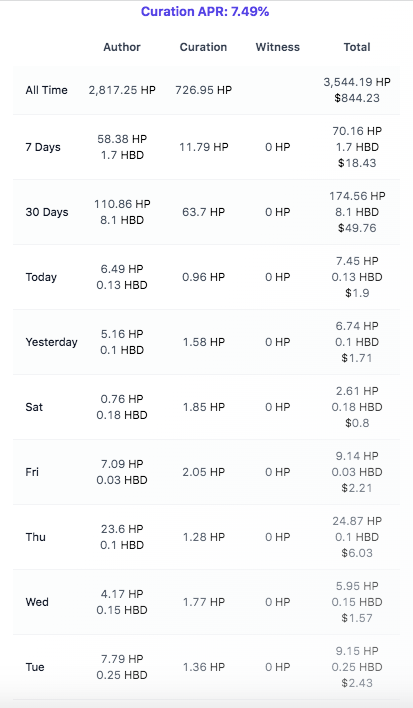Click the All Time total $844.23 value

[x=357, y=98]
